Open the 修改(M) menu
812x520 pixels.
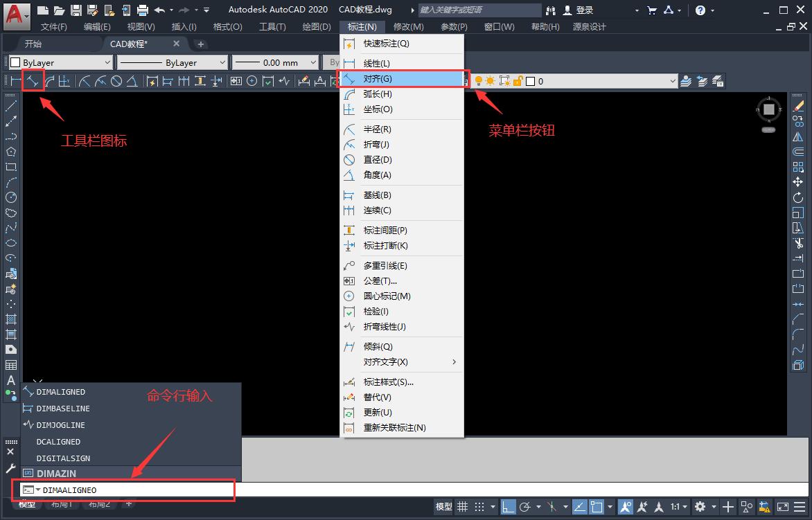409,26
